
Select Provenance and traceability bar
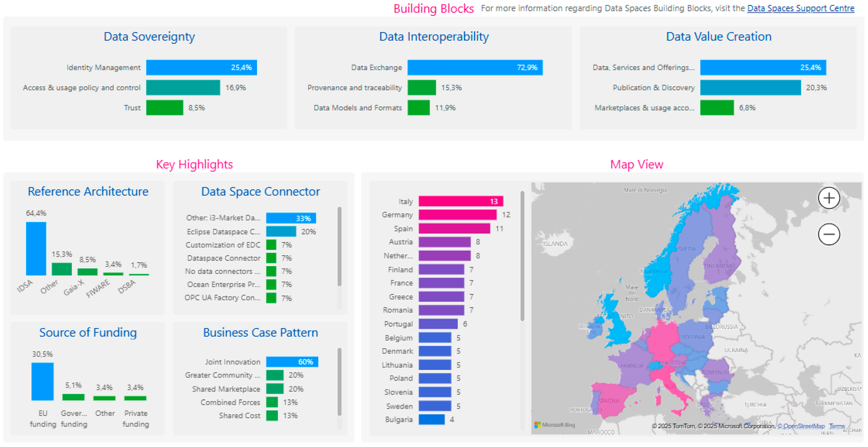point(422,88)
